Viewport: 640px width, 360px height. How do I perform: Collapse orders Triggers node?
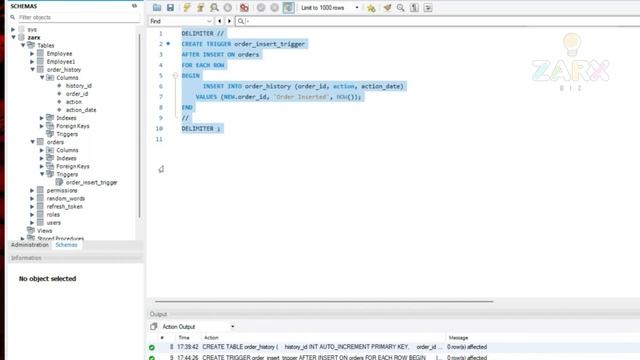pyautogui.click(x=42, y=174)
